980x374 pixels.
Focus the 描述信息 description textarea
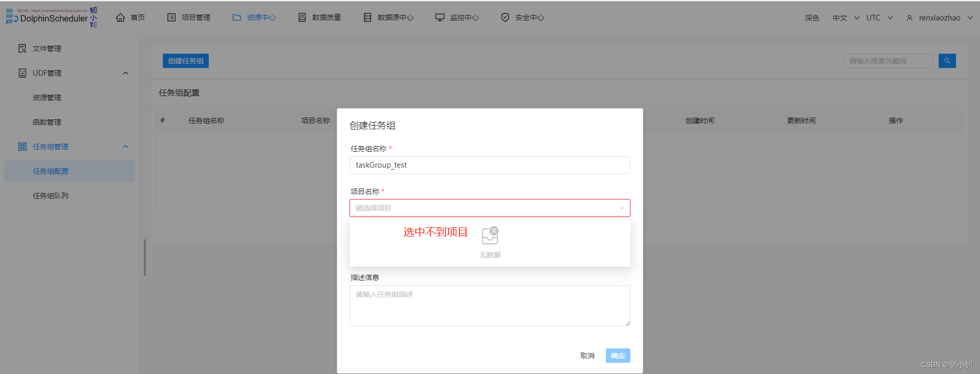490,306
